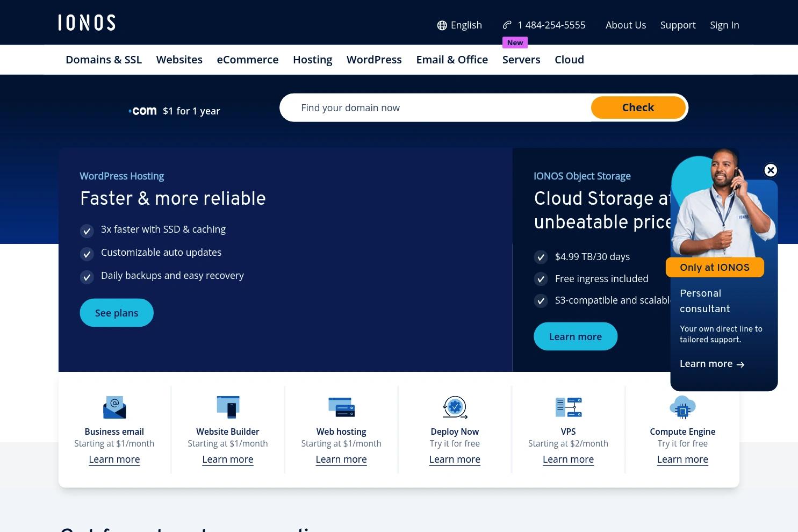The image size is (798, 532).
Task: Click the 3x faster with SSD & caching text
Action: [163, 229]
